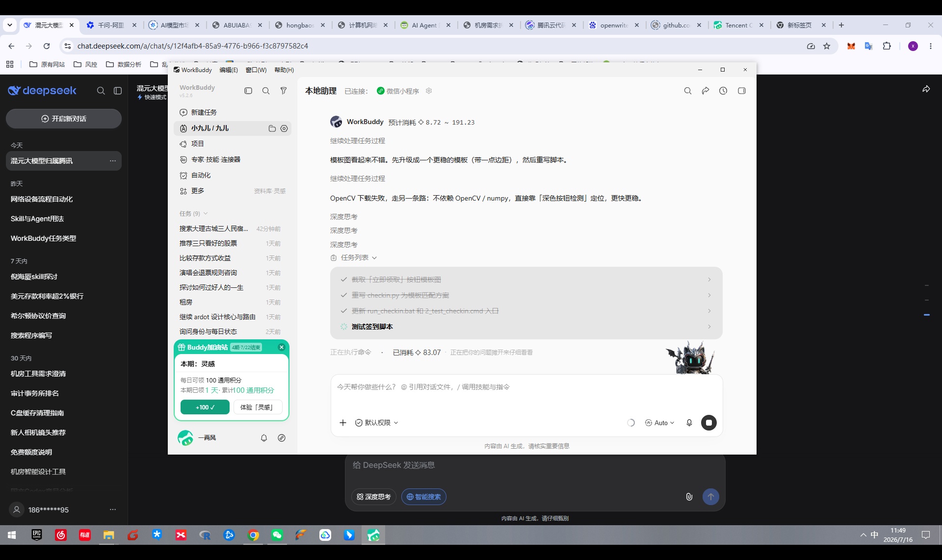This screenshot has width=942, height=560.
Task: Show hidden system tray icons
Action: (863, 535)
